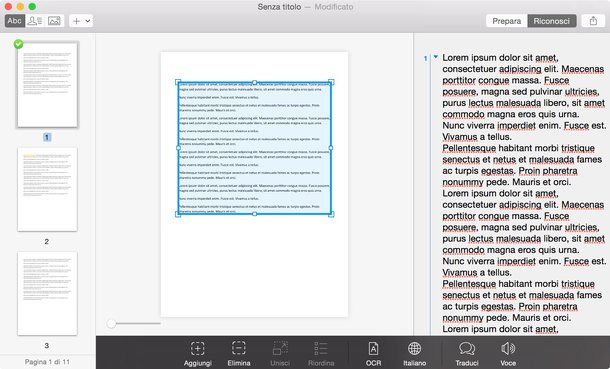
Task: Open the plus add menu dropdown
Action: [81, 21]
